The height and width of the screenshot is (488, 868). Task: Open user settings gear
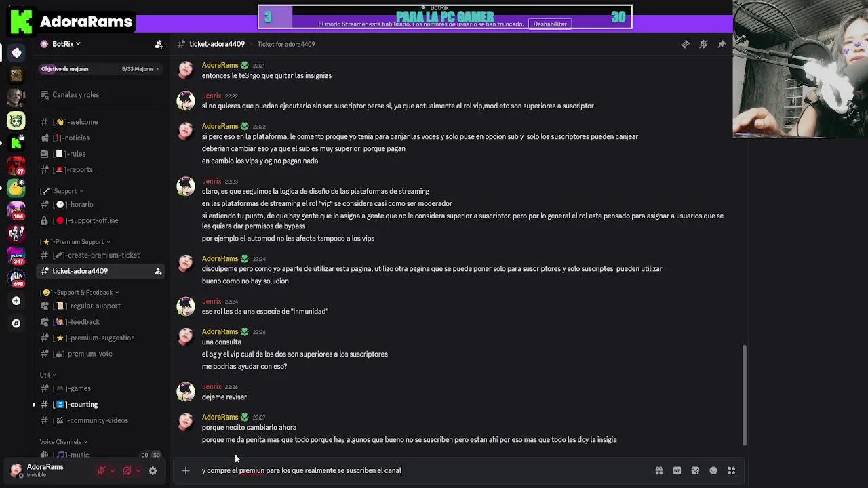(153, 471)
